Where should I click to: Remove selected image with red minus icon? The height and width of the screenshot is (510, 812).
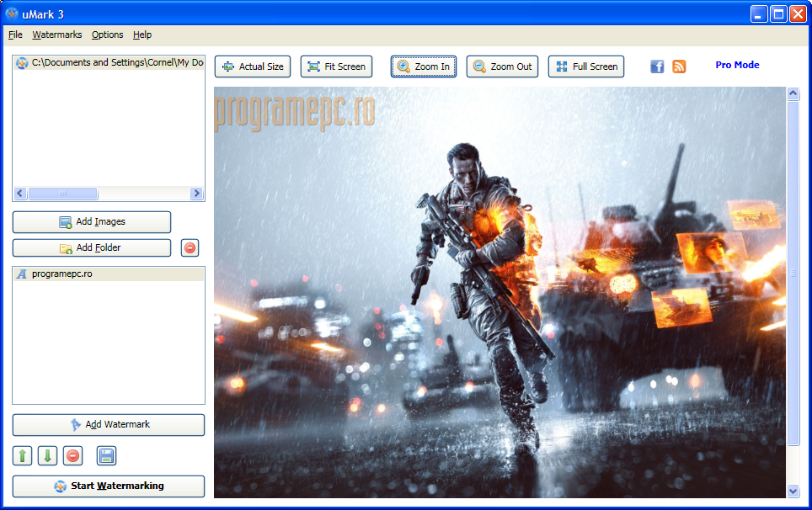coord(190,247)
